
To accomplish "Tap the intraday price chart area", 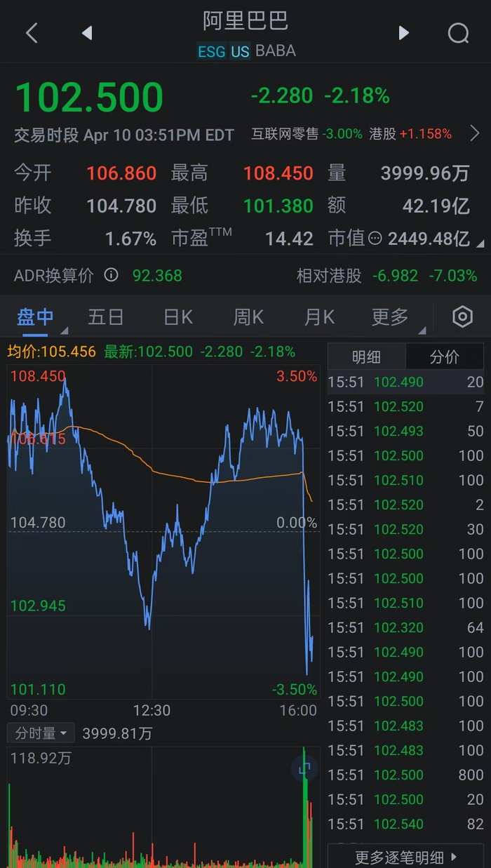I will click(163, 532).
